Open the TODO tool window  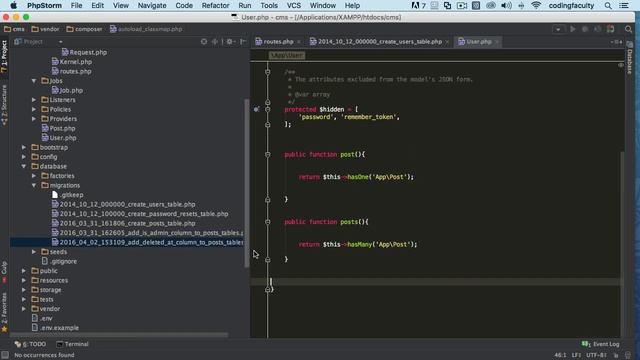tap(30, 344)
